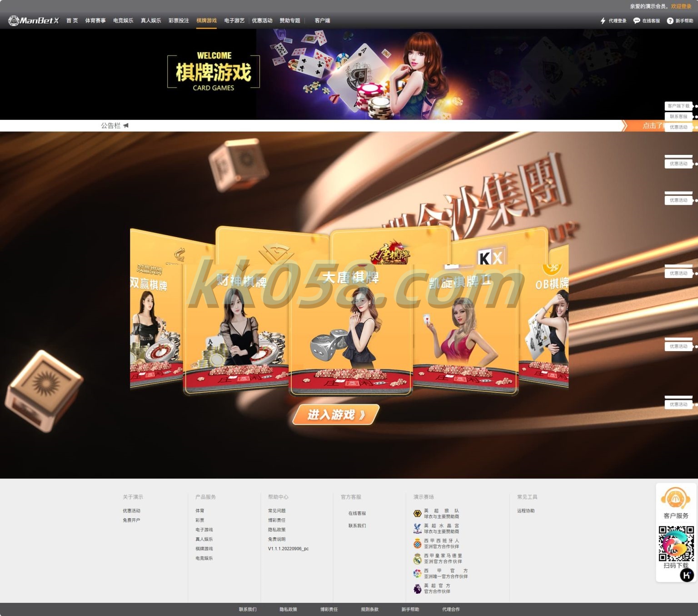Click the La Liga logo
The height and width of the screenshot is (616, 698).
(417, 573)
